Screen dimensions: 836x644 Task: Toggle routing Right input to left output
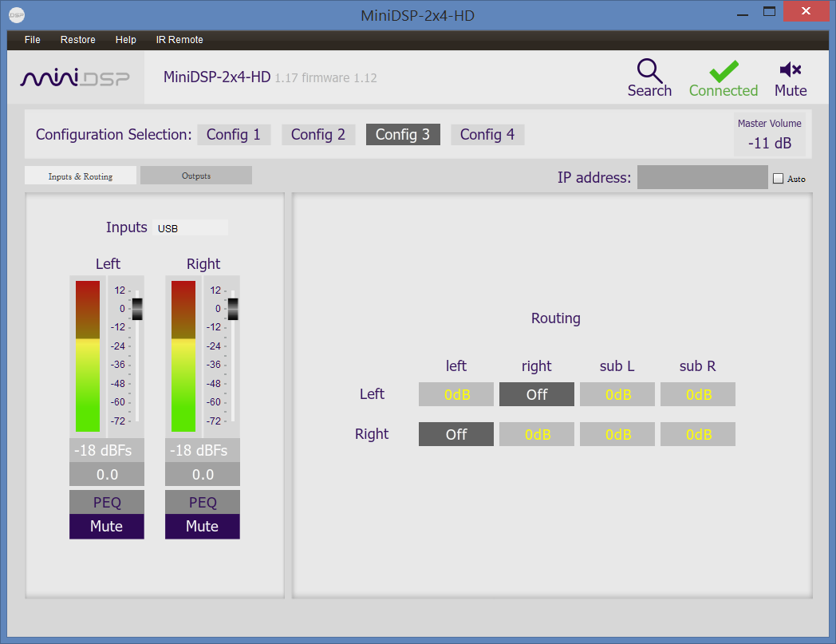456,434
